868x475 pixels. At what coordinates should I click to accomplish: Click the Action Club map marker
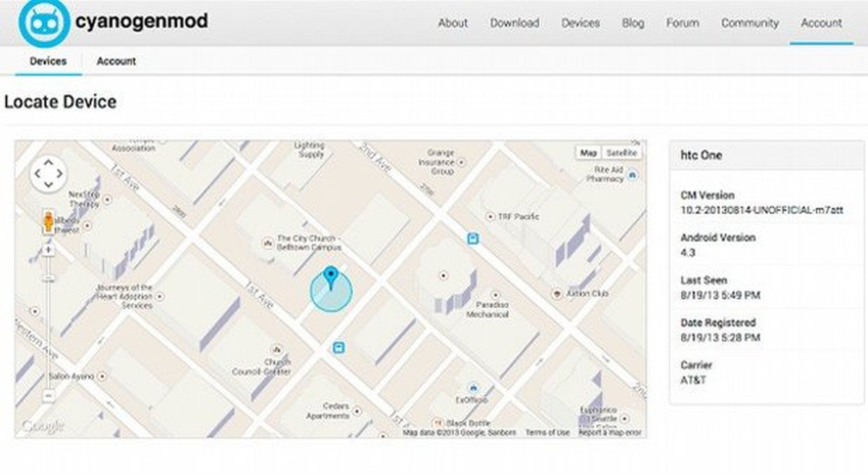(x=556, y=294)
